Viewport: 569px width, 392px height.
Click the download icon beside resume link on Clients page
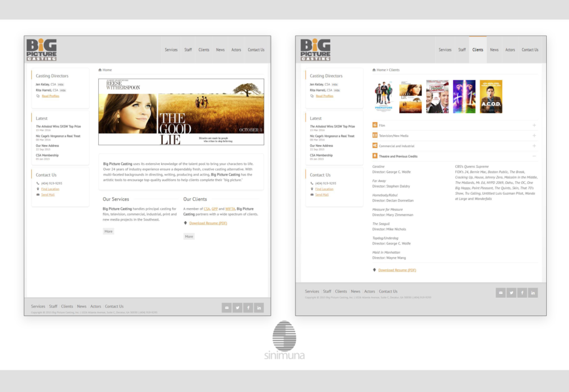click(374, 270)
